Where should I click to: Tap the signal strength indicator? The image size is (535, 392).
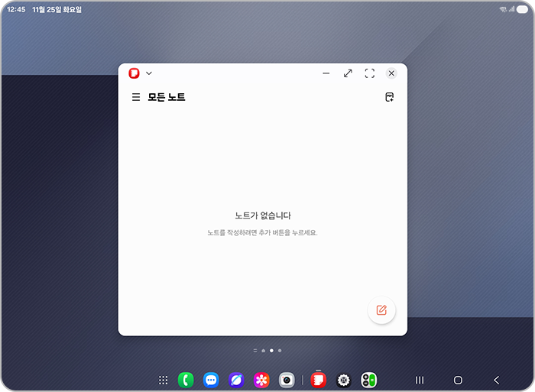tap(511, 10)
